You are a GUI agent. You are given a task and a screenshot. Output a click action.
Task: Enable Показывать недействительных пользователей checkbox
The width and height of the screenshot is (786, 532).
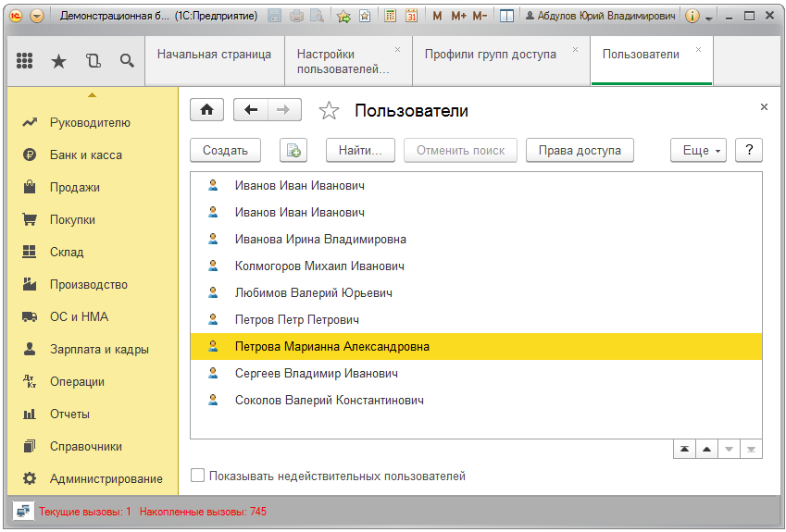click(197, 476)
